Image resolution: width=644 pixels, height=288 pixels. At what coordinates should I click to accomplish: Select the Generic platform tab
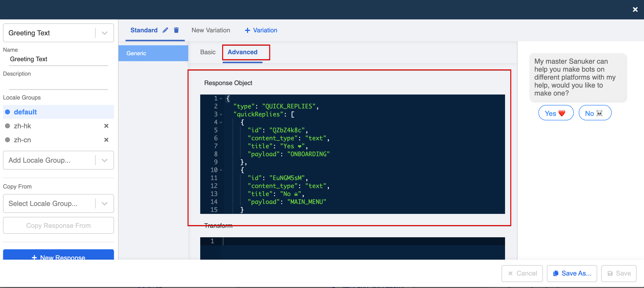[153, 53]
